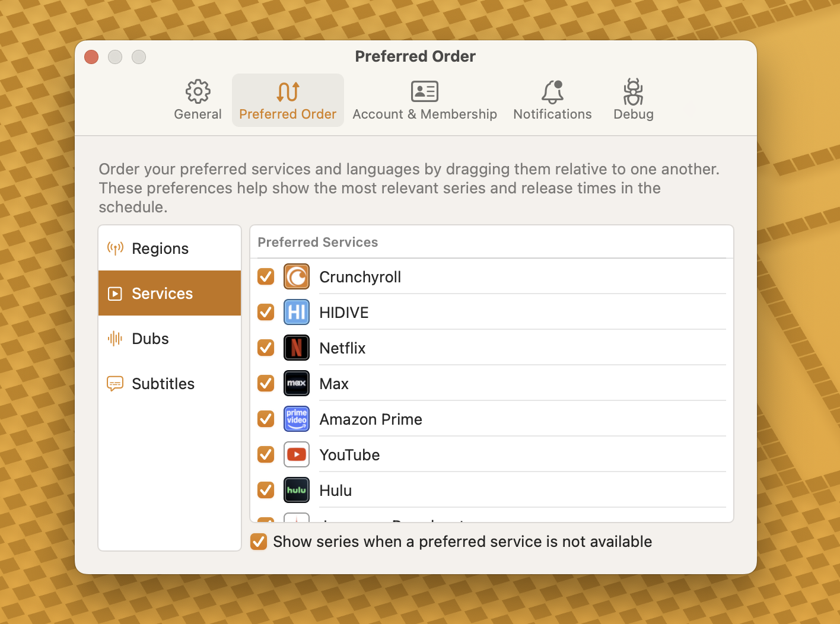
Task: Click the YouTube logo icon
Action: point(297,454)
